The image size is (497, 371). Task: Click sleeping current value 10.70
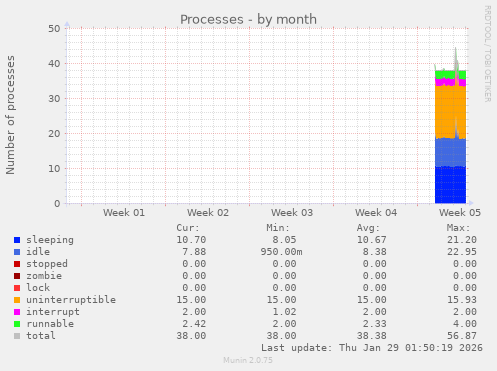[x=191, y=240]
